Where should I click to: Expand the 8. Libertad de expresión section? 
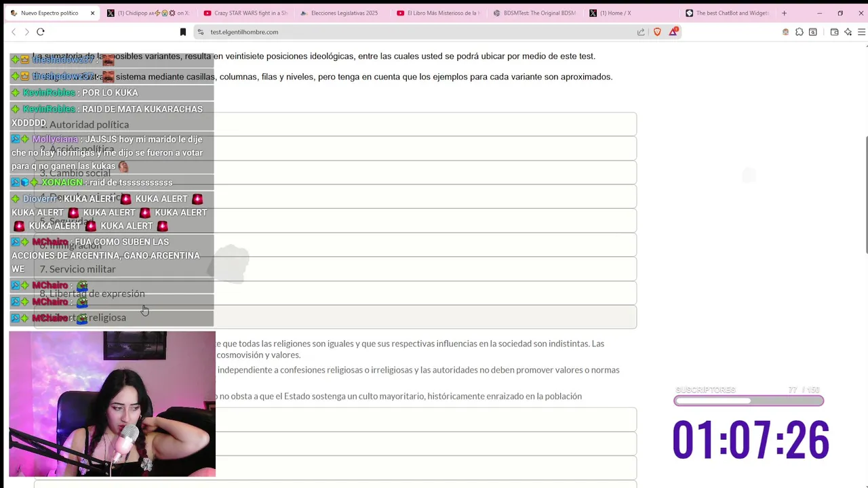(x=335, y=293)
